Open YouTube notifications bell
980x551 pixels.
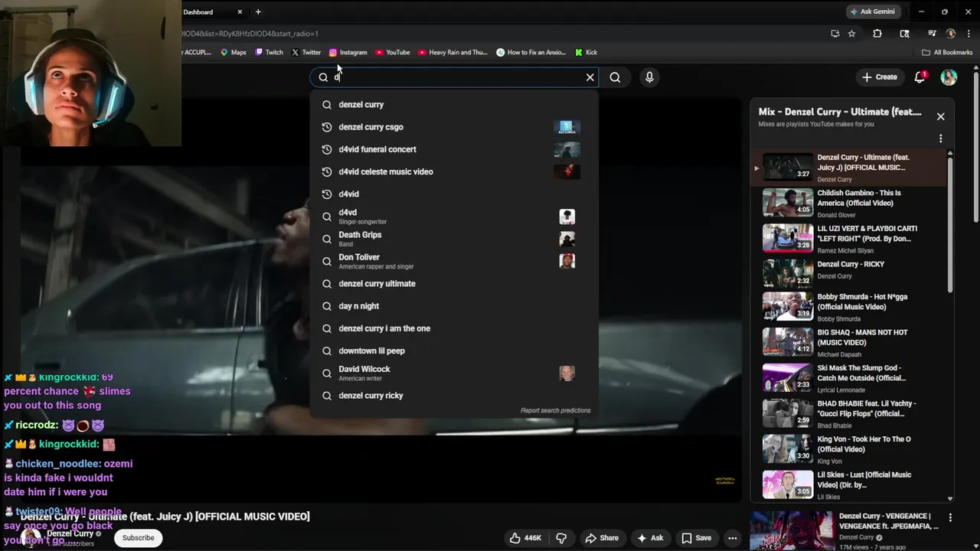click(x=920, y=77)
